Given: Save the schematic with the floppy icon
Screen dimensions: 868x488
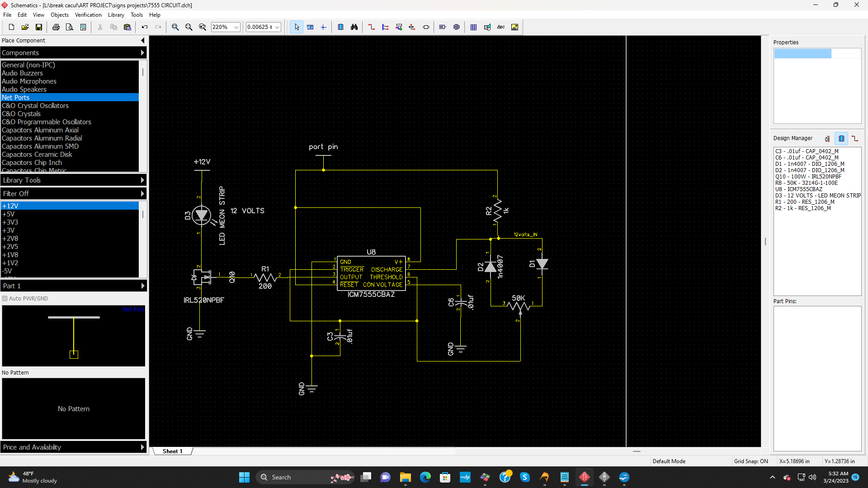Looking at the screenshot, I should coord(39,27).
